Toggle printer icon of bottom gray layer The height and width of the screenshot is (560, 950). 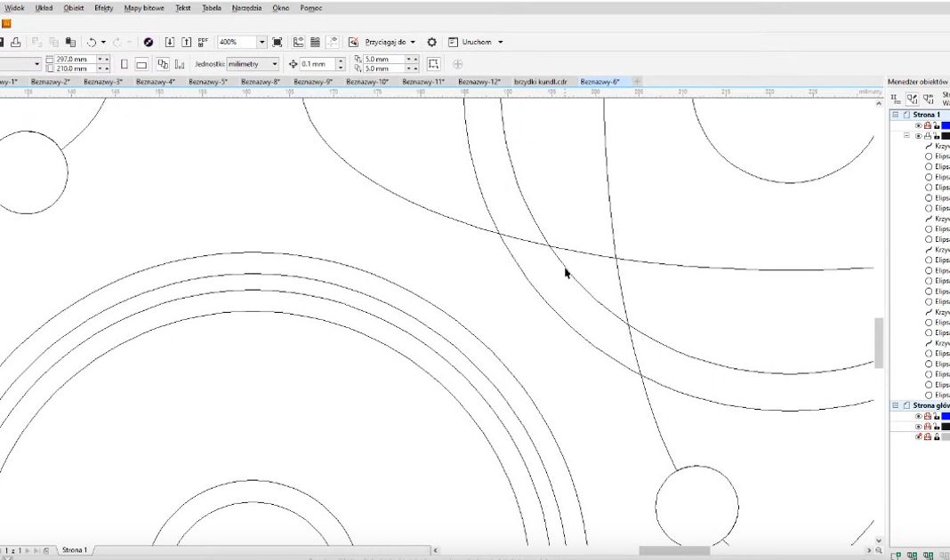[928, 436]
